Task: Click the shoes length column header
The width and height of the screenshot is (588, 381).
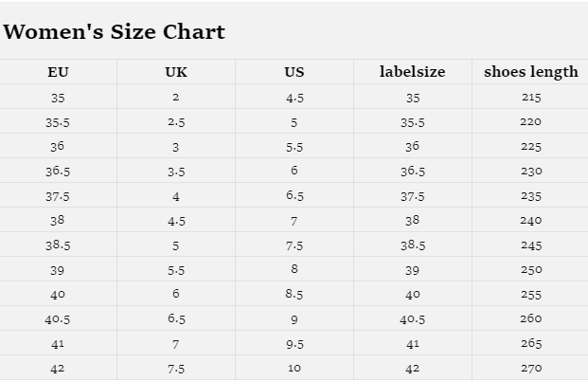Action: pyautogui.click(x=530, y=72)
